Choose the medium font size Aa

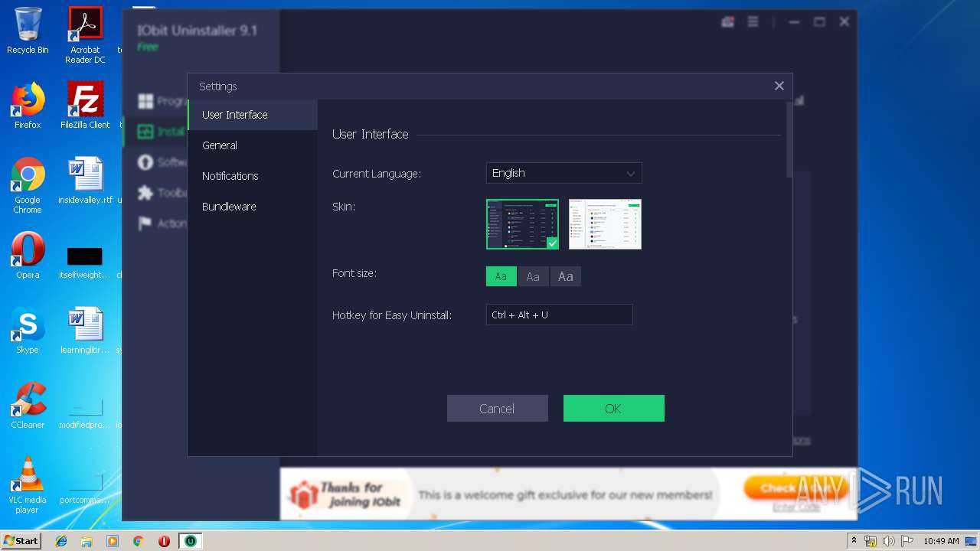coord(533,276)
